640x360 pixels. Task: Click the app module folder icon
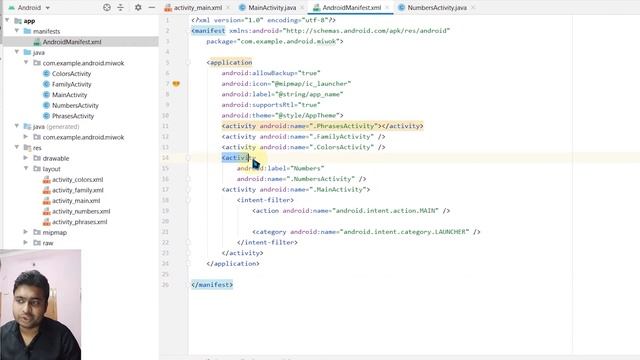[x=18, y=20]
